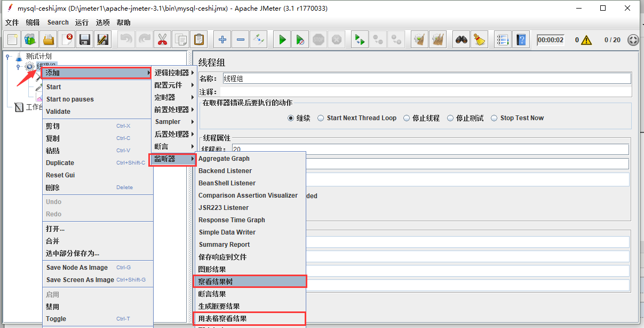Image resolution: width=644 pixels, height=328 pixels.
Task: Click the Reset Search broom toolbar icon
Action: click(x=479, y=40)
